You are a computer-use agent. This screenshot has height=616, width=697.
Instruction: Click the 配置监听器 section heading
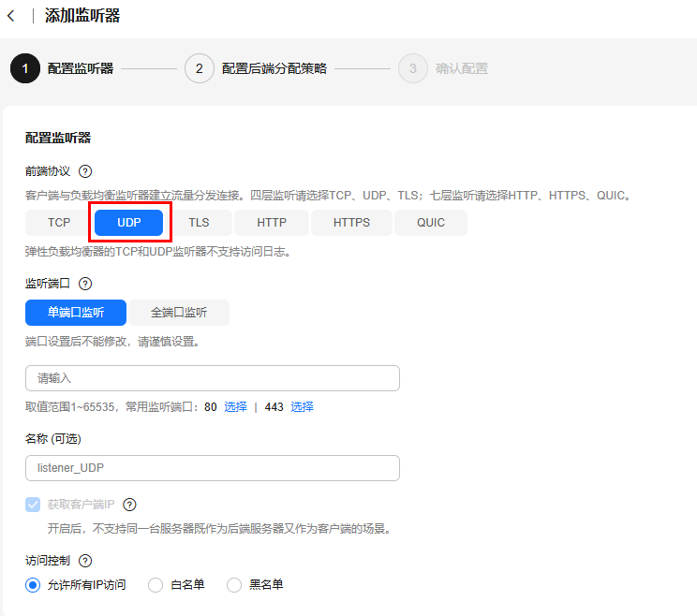[58, 138]
